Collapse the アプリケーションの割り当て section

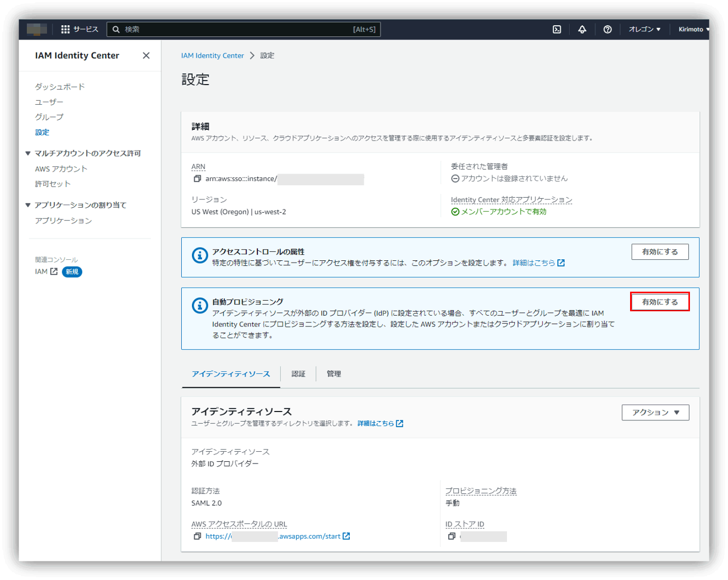point(28,205)
